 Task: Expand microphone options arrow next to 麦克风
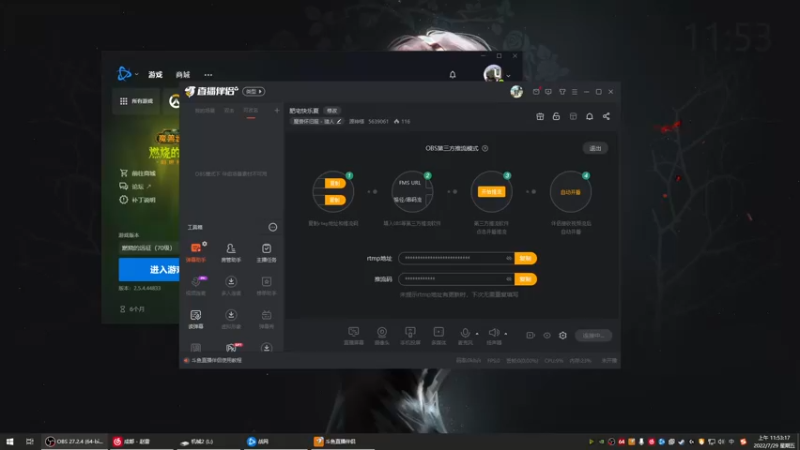click(x=477, y=334)
